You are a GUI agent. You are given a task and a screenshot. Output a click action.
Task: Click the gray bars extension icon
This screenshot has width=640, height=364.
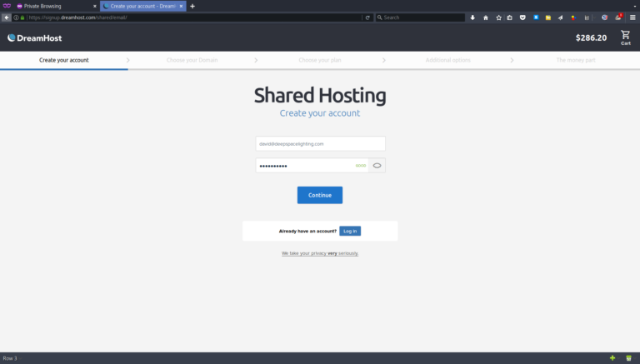[587, 17]
